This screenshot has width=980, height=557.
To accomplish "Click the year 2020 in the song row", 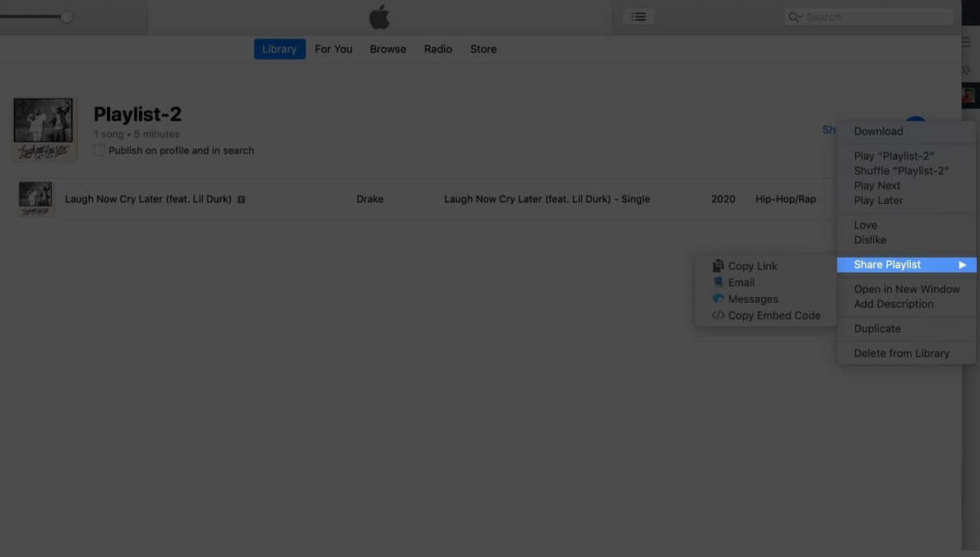I will 723,199.
